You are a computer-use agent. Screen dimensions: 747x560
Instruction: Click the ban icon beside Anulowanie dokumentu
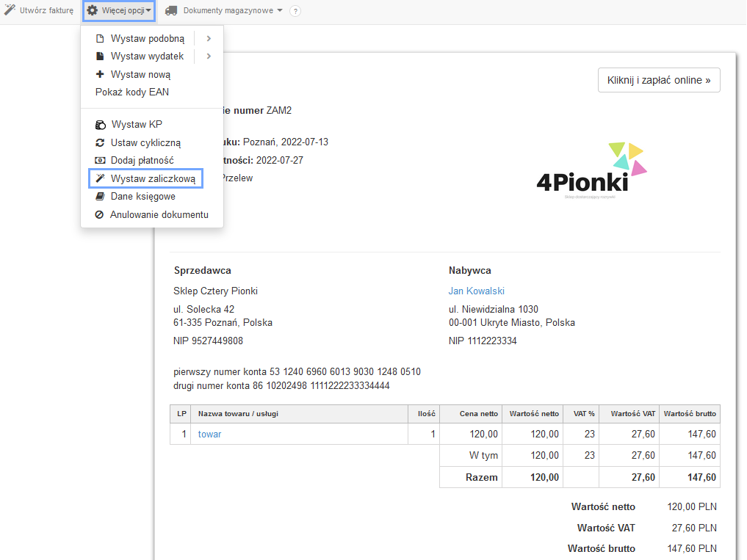[99, 215]
